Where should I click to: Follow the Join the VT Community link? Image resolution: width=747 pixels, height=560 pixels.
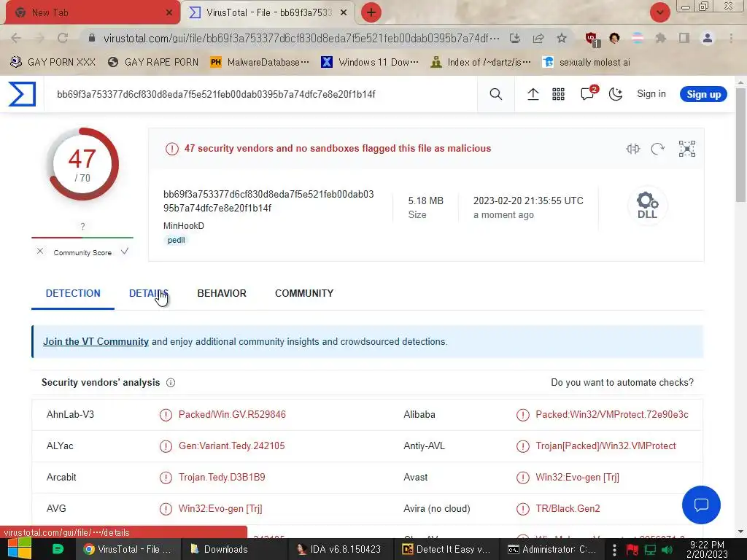pos(96,341)
